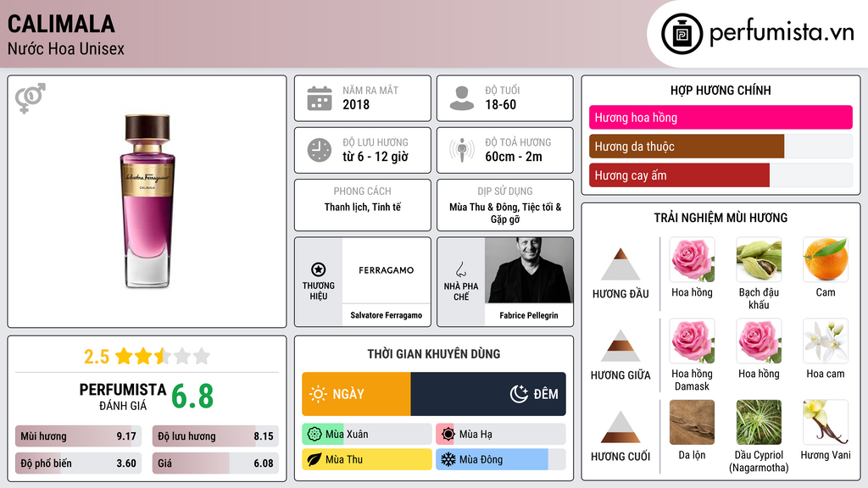Click the calendar icon beside Năm ra mắt

pos(320,98)
